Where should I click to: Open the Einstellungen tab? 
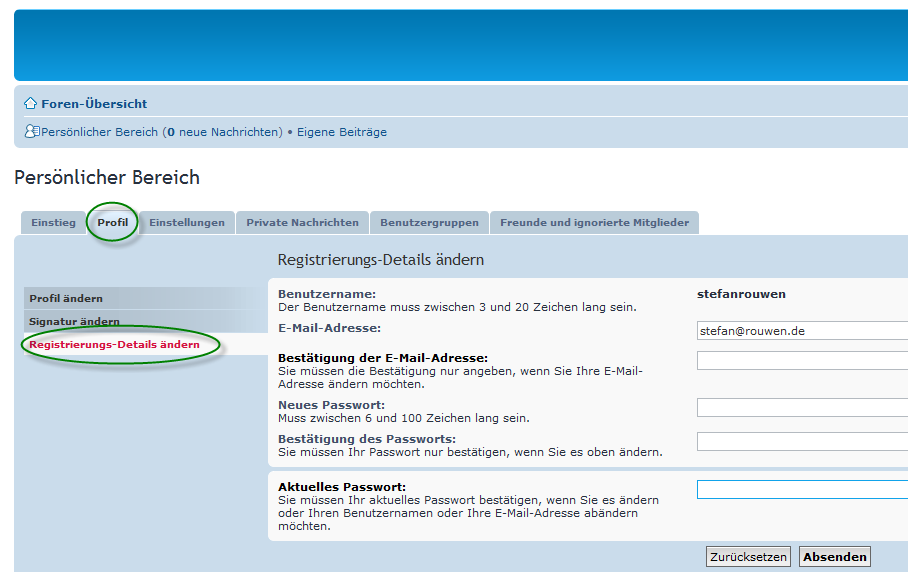pyautogui.click(x=187, y=223)
